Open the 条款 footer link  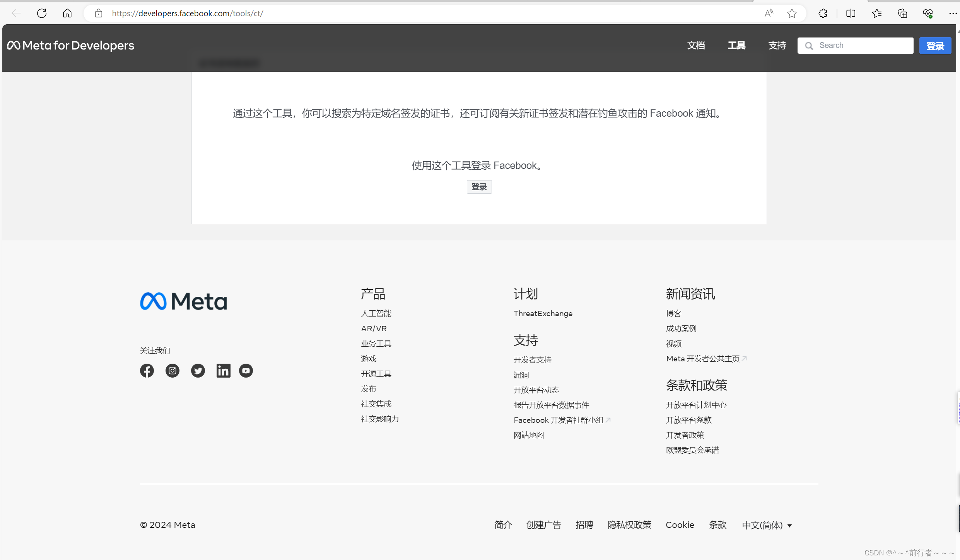pyautogui.click(x=718, y=525)
